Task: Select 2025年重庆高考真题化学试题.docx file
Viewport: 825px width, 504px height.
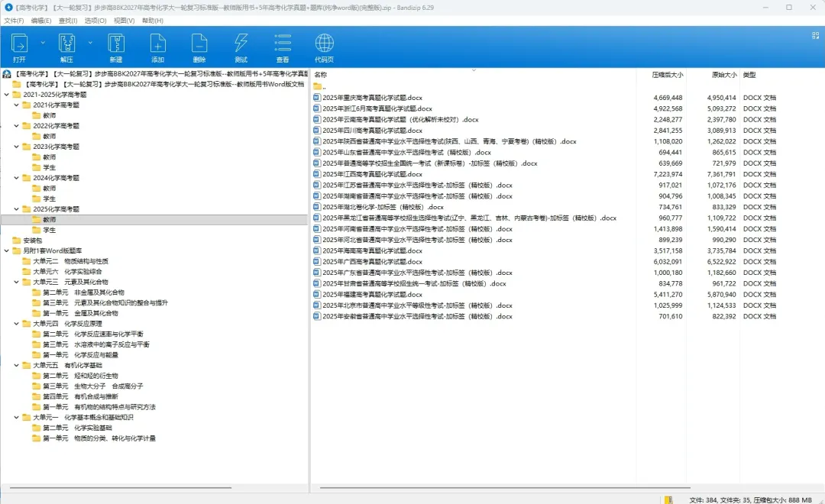Action: (373, 98)
